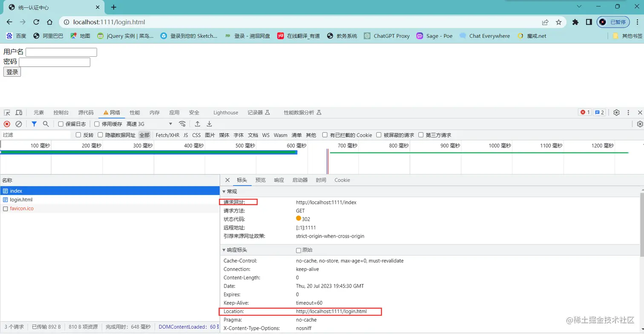Open the tab search chevron in title bar
644x334 pixels.
[x=579, y=6]
